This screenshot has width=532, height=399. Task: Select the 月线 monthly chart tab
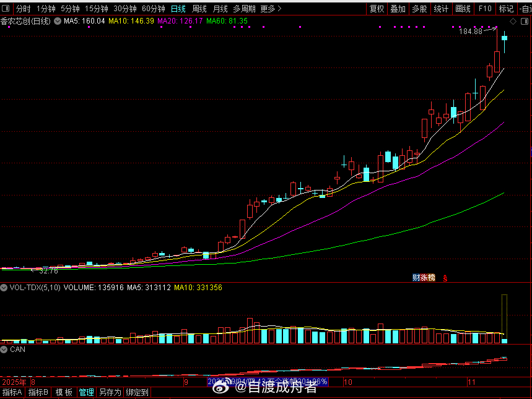click(220, 9)
